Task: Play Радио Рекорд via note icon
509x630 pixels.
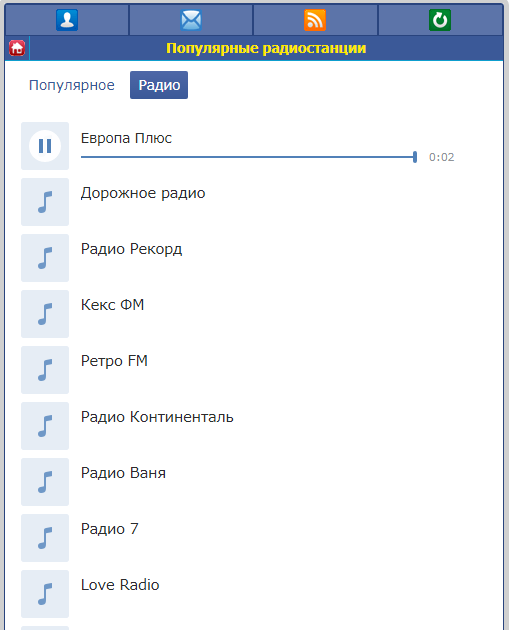Action: pyautogui.click(x=45, y=258)
